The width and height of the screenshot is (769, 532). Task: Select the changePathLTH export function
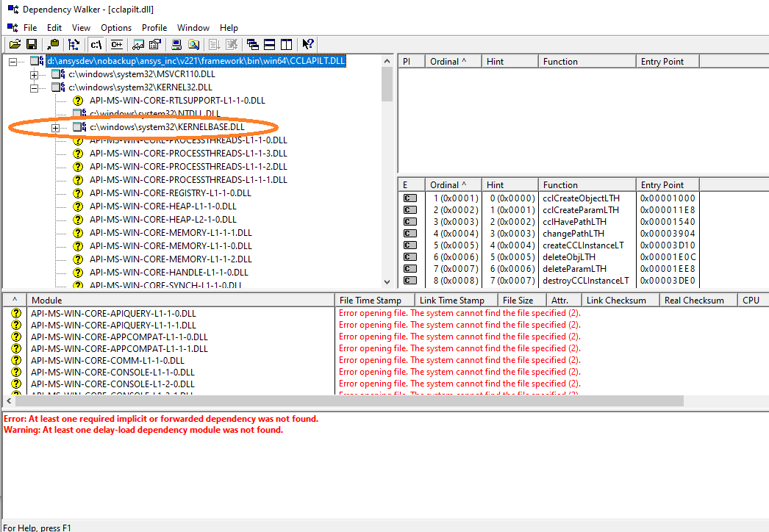click(x=573, y=234)
